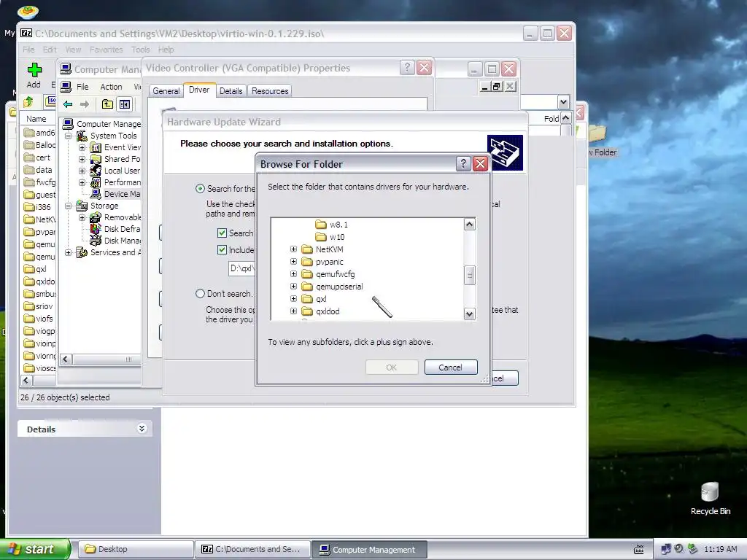This screenshot has width=747, height=560.
Task: Open the Action menu in Computer Management
Action: click(x=111, y=87)
